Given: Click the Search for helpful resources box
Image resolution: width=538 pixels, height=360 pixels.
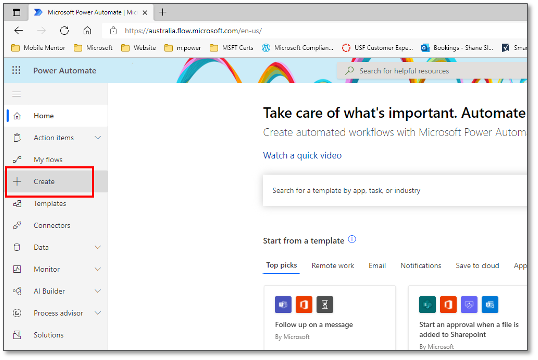Looking at the screenshot, I should point(432,71).
